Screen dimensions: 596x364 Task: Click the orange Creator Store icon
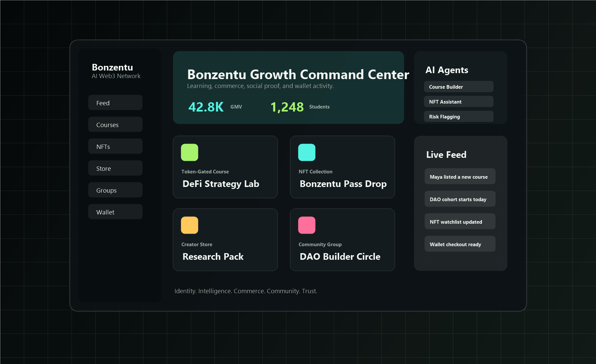[189, 225]
